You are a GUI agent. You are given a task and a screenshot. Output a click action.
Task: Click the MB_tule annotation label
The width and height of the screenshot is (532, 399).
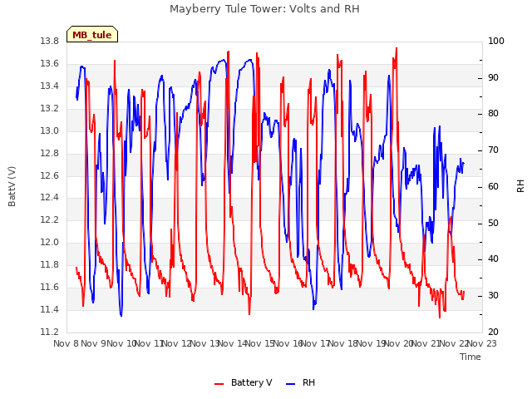[x=92, y=35]
